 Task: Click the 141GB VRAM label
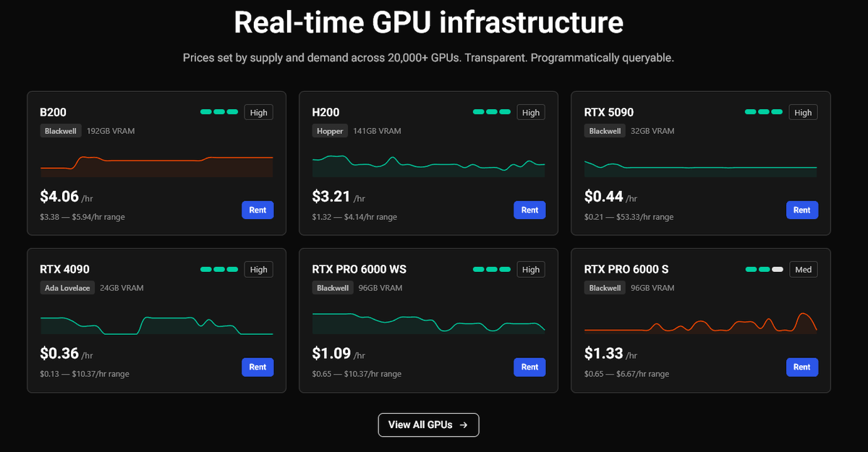pyautogui.click(x=377, y=131)
